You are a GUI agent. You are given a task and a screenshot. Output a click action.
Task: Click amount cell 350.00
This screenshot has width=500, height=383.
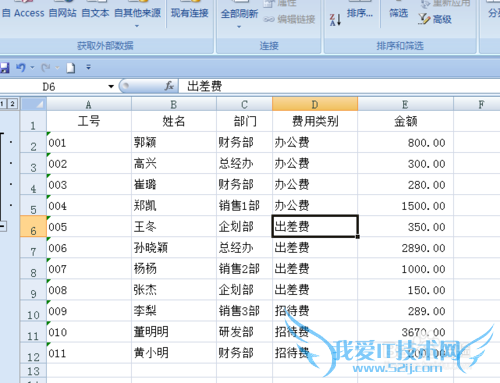point(405,226)
